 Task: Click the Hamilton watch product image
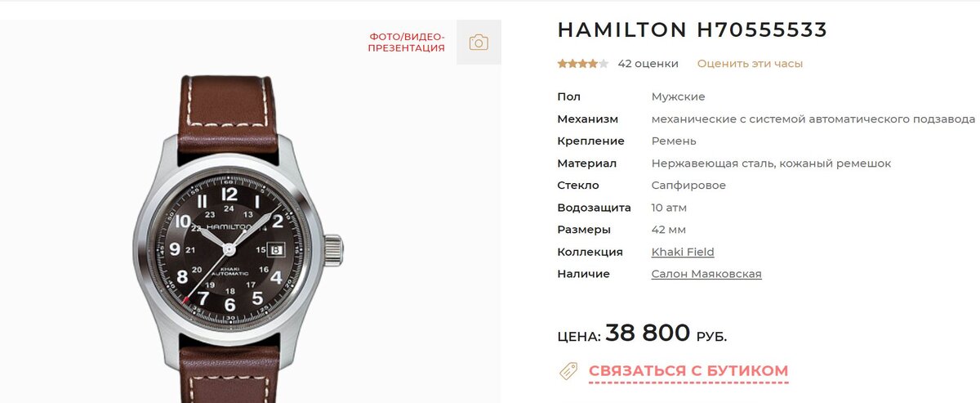[x=238, y=239]
